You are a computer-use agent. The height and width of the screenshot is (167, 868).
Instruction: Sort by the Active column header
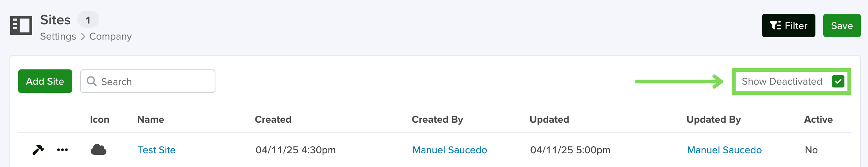coord(818,120)
